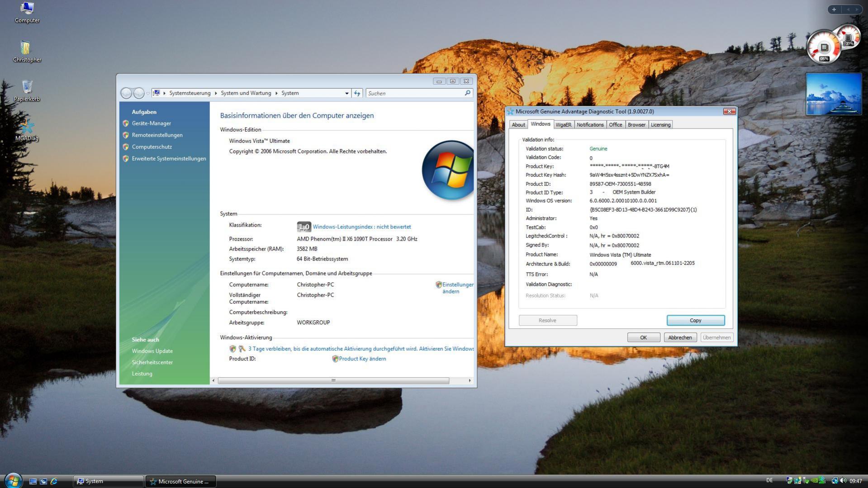Click the Abbrechen button
Viewport: 868px width, 488px height.
point(680,337)
